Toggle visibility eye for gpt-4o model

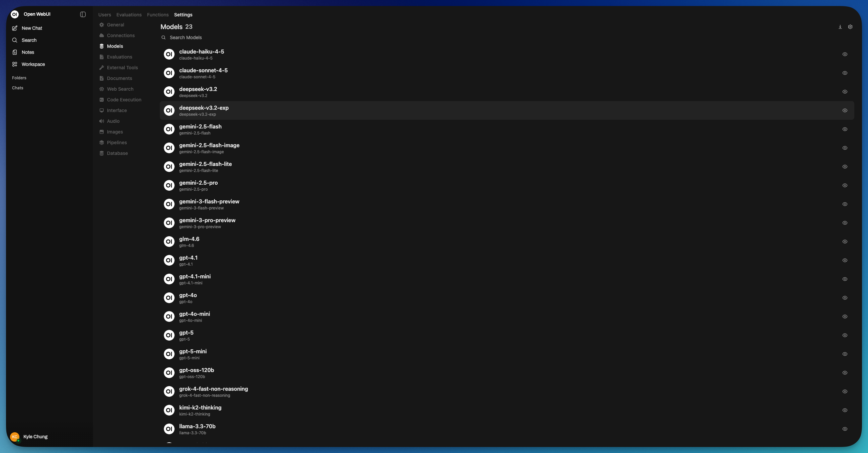point(845,298)
